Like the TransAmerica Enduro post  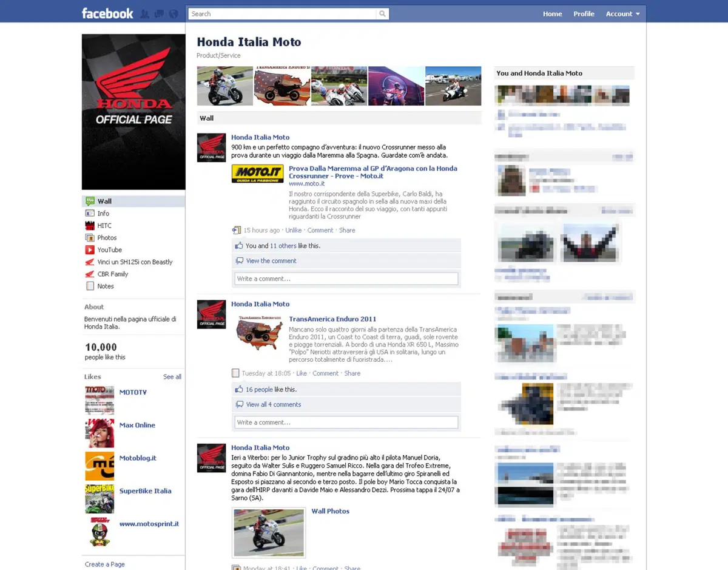pos(302,373)
